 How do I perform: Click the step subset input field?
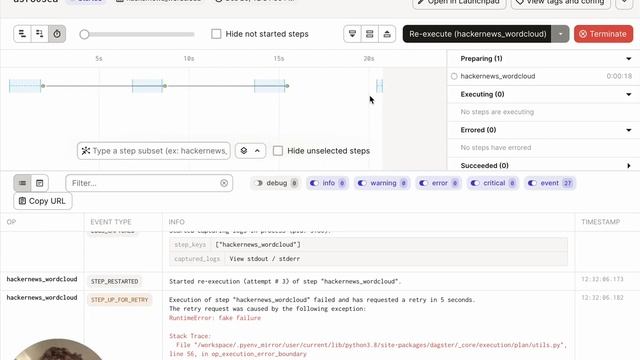pos(153,151)
